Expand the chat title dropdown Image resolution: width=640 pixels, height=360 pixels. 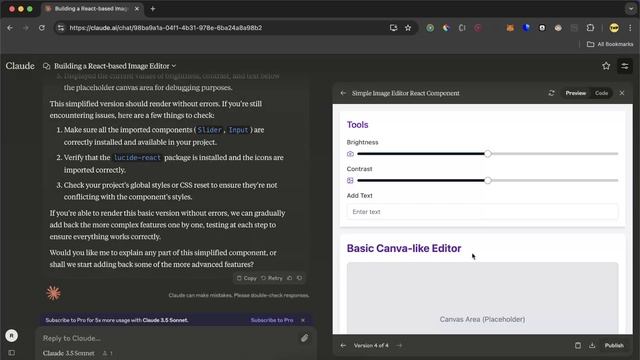(174, 66)
